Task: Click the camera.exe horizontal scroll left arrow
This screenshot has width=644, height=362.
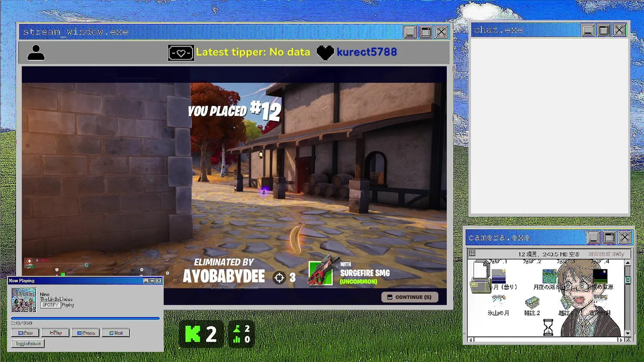Action: tap(470, 340)
